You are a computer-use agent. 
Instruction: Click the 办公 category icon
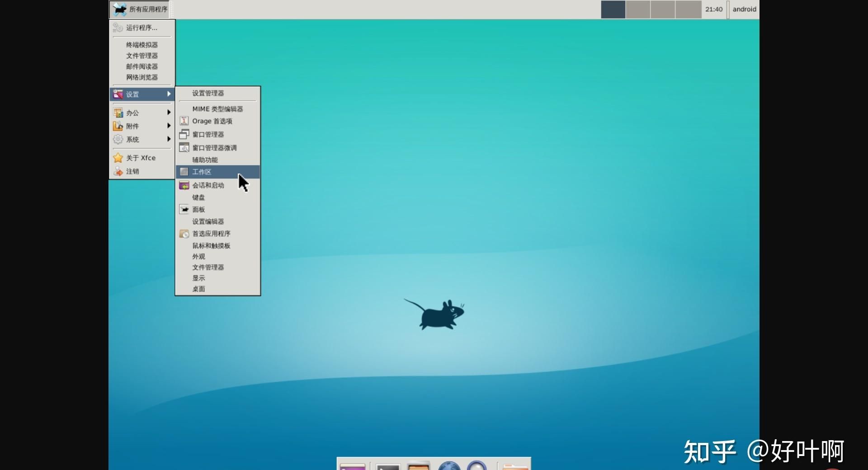(x=118, y=113)
